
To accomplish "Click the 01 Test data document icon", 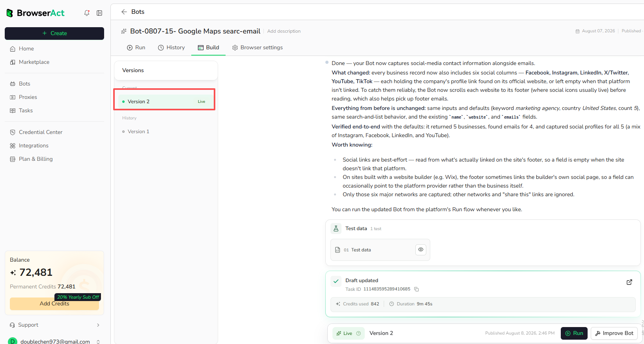I will point(338,250).
